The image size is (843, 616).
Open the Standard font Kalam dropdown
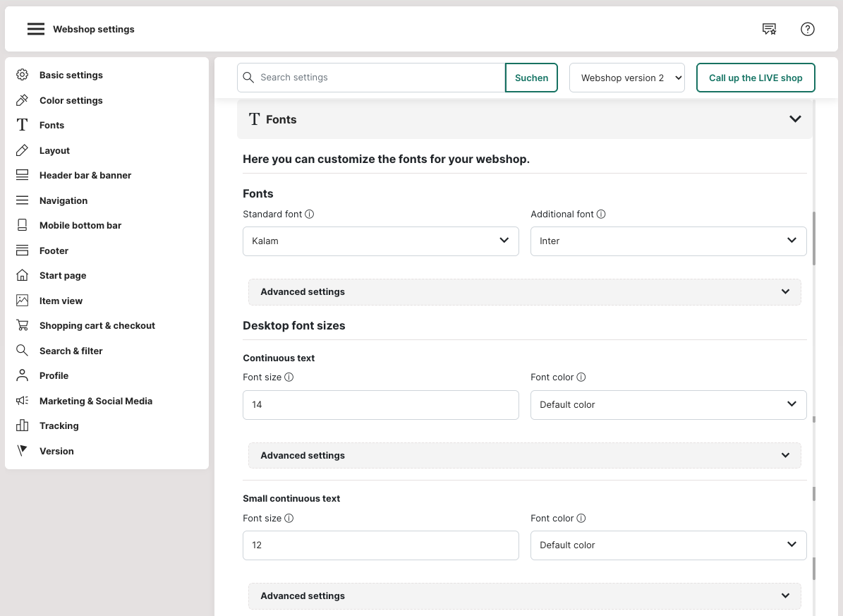coord(380,241)
